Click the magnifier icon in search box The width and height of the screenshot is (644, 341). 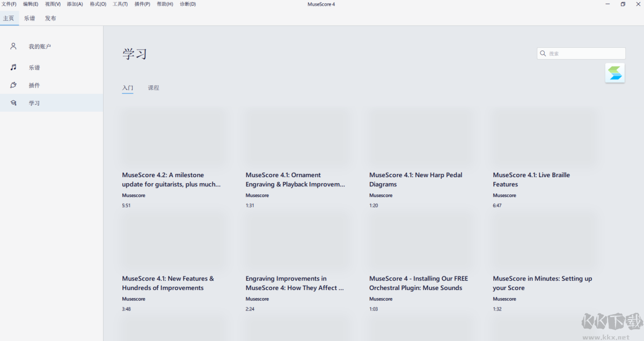click(x=543, y=54)
